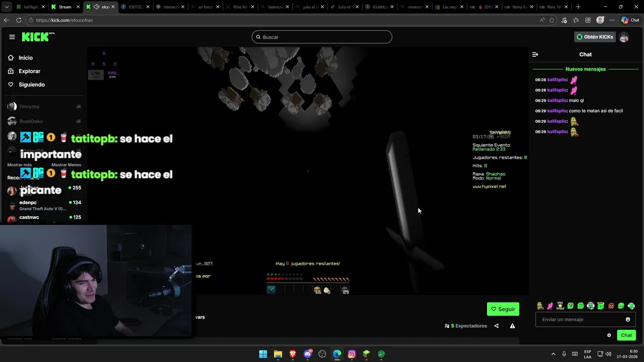Open Brave browser from the taskbar

pyautogui.click(x=293, y=354)
